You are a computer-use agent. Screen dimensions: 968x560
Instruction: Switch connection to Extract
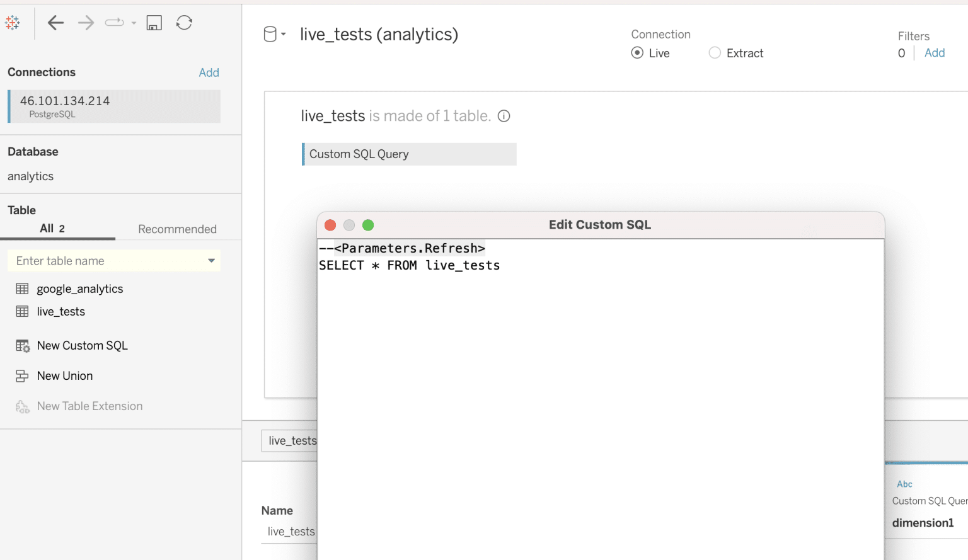click(715, 53)
